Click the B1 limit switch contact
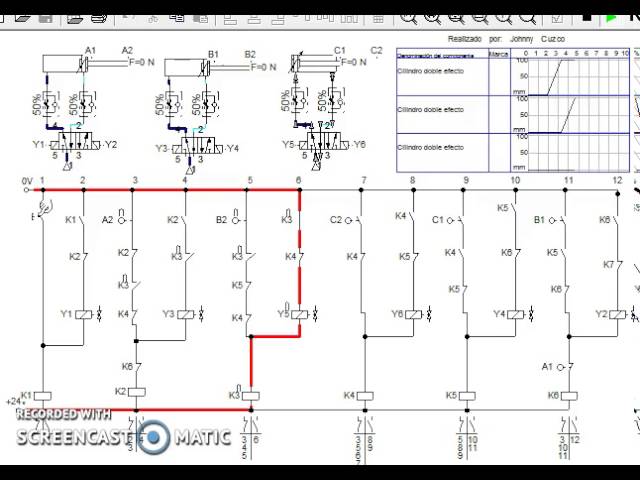 point(558,220)
